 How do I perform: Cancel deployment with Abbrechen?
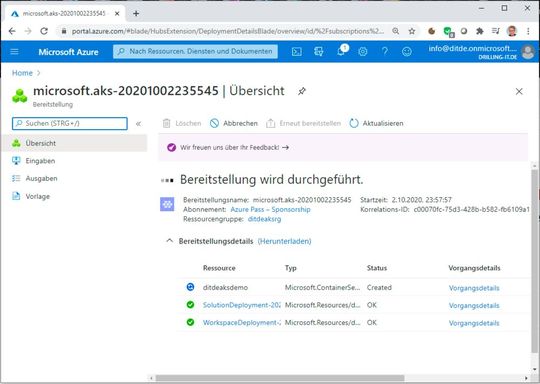tap(234, 123)
